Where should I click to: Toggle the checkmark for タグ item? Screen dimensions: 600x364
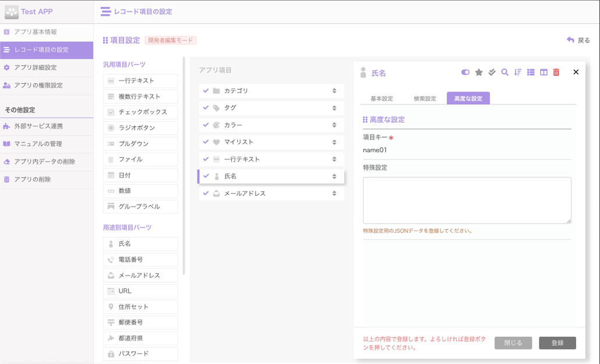tap(206, 108)
